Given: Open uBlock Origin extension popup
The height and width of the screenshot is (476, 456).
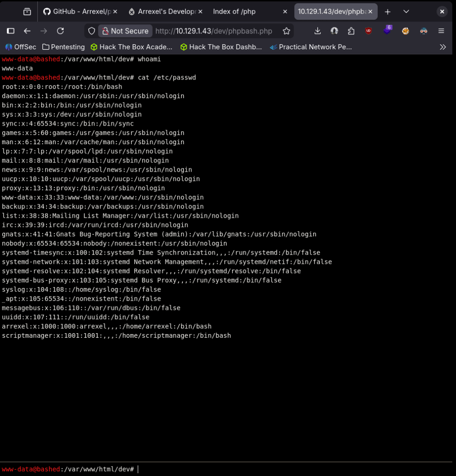Looking at the screenshot, I should click(x=369, y=31).
